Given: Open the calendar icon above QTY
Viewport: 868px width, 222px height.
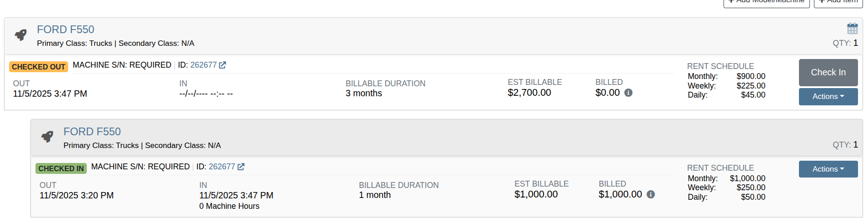Looking at the screenshot, I should pos(852,29).
